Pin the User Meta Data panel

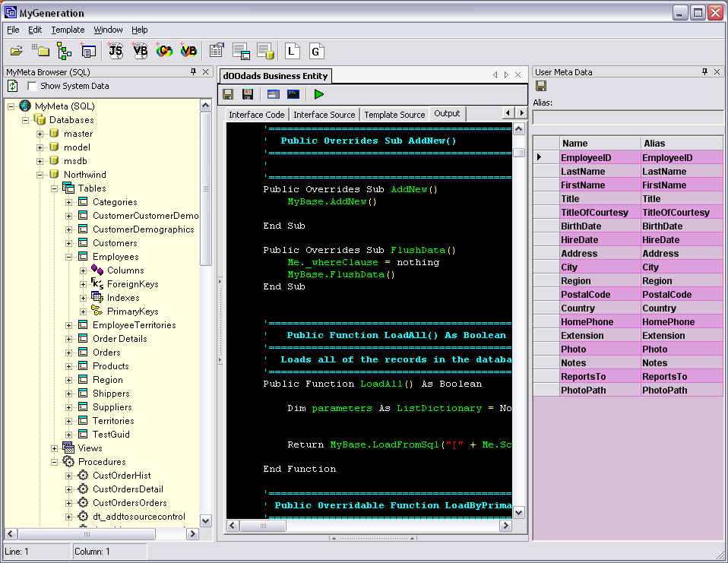click(704, 71)
